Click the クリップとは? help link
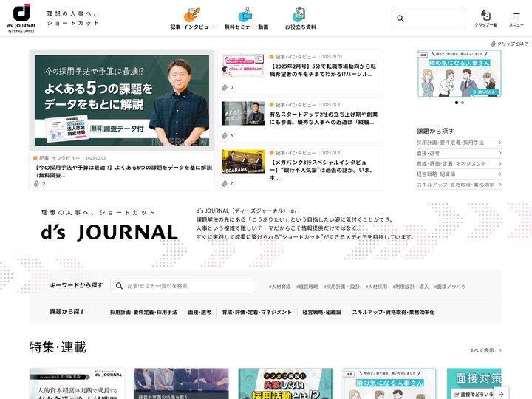Viewport: 532px width, 399px height. pyautogui.click(x=509, y=44)
